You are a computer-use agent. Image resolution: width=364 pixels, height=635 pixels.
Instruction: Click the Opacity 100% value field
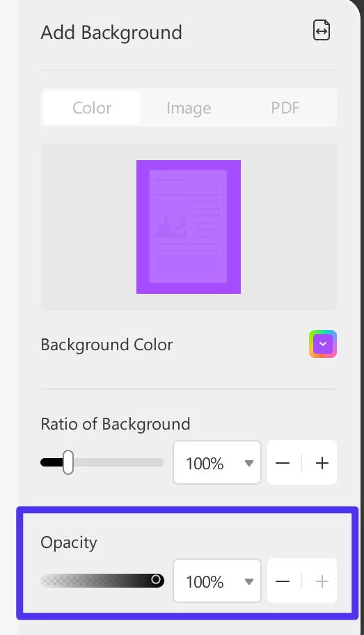(x=217, y=581)
